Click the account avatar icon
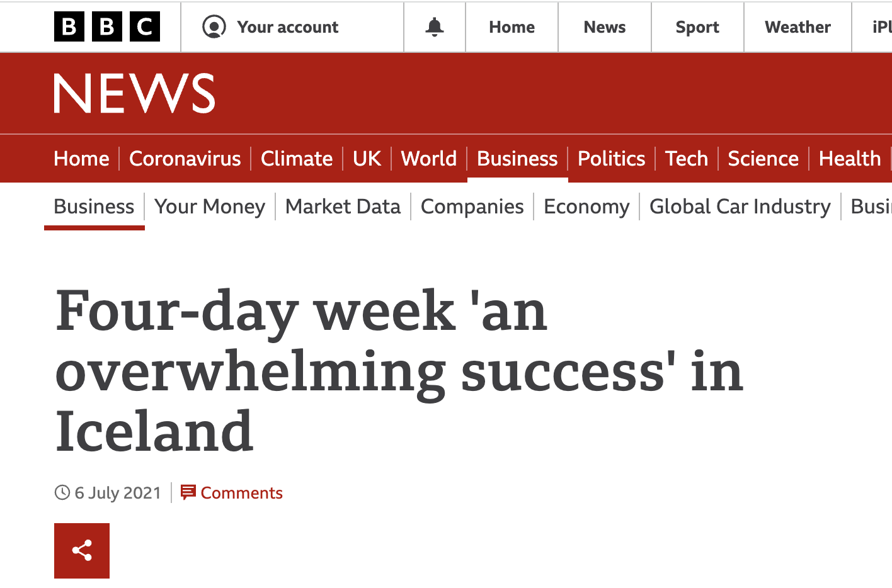 tap(214, 27)
